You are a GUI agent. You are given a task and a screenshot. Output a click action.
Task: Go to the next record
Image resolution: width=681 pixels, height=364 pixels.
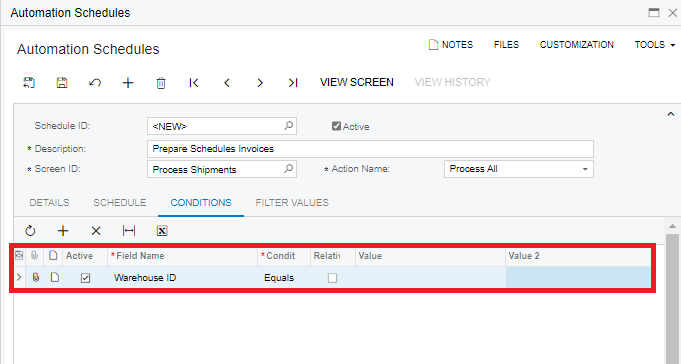[x=260, y=83]
